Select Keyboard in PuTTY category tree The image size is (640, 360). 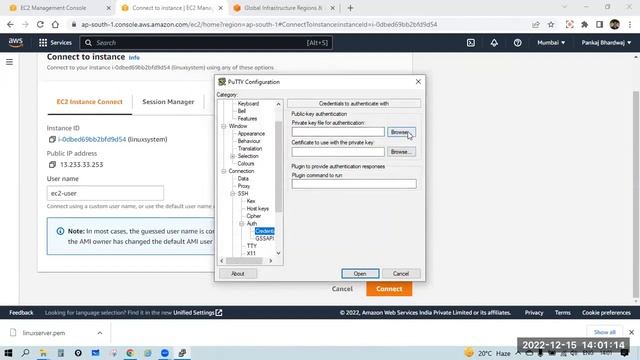point(248,104)
